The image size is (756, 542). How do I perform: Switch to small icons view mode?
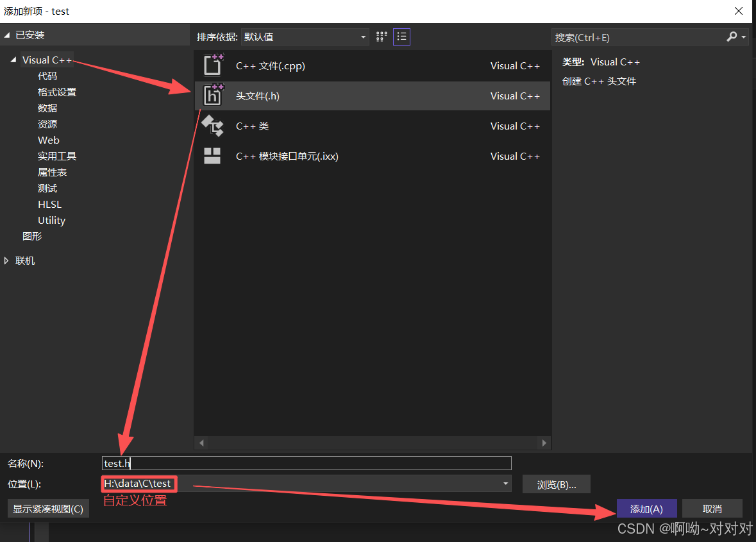381,37
